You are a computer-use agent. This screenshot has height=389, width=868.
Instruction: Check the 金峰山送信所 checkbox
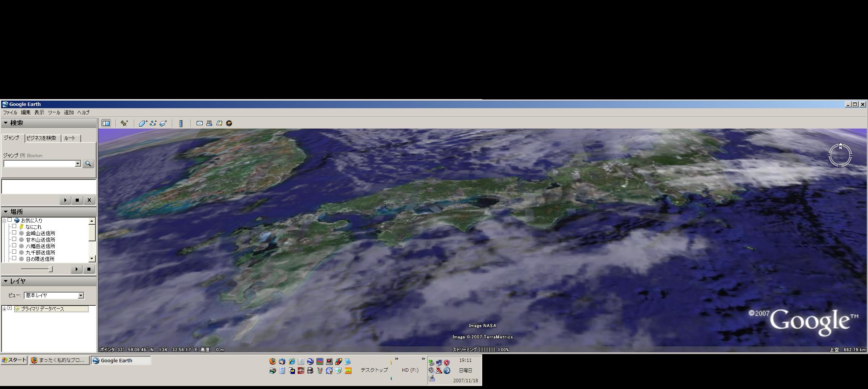14,233
